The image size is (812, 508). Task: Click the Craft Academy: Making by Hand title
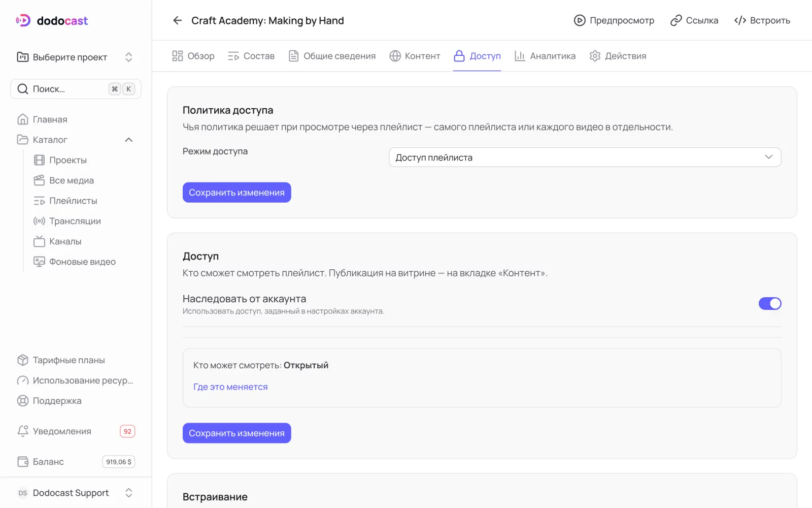pyautogui.click(x=267, y=20)
